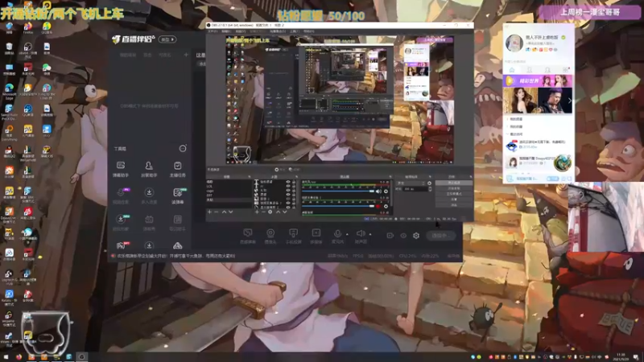The height and width of the screenshot is (362, 644).
Task: Open first mixer channel gear settings
Action: point(386,191)
